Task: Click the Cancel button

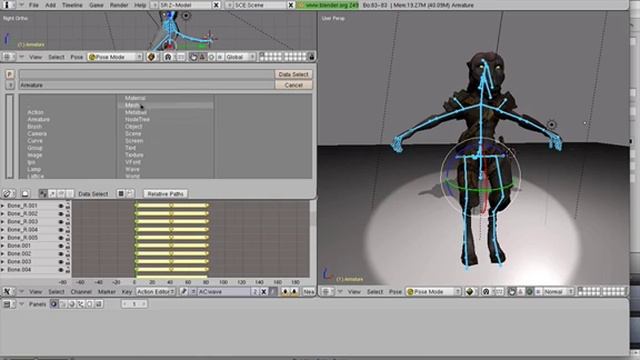Action: [293, 85]
